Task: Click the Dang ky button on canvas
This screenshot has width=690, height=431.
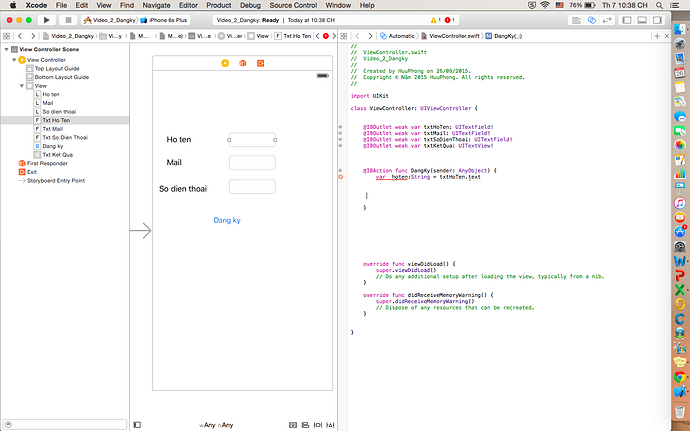Action: click(227, 218)
